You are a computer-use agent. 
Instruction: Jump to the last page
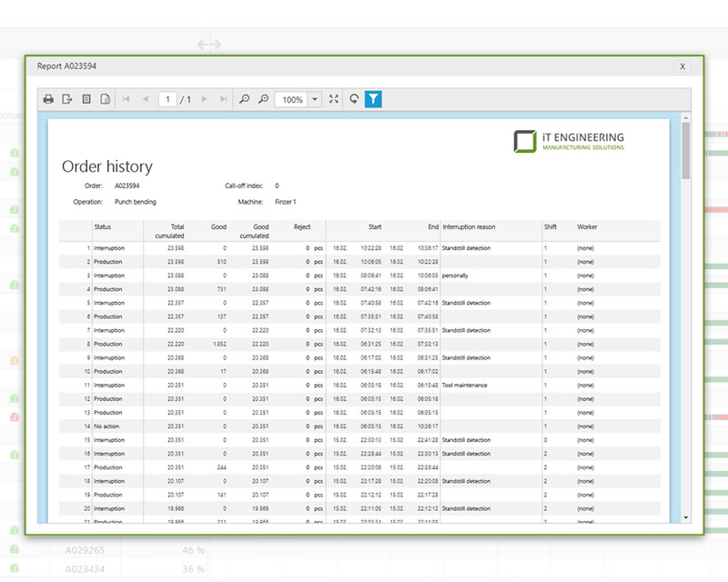coord(223,99)
